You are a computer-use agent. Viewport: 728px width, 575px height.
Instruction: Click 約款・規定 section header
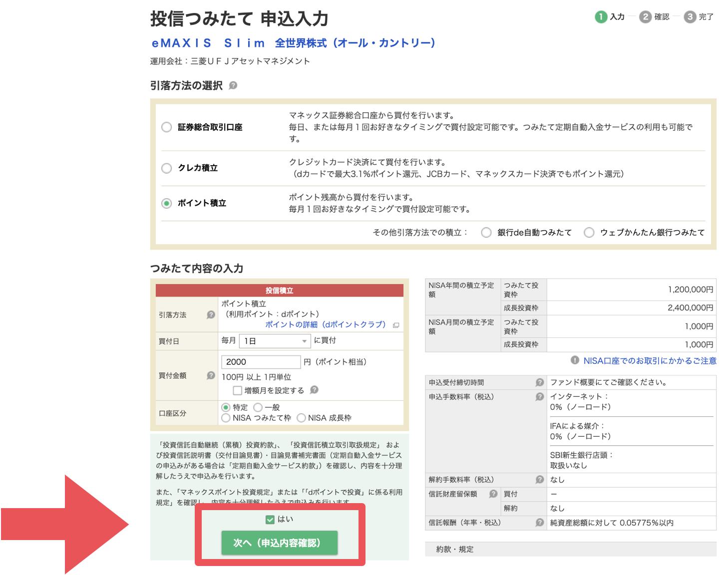[571, 549]
